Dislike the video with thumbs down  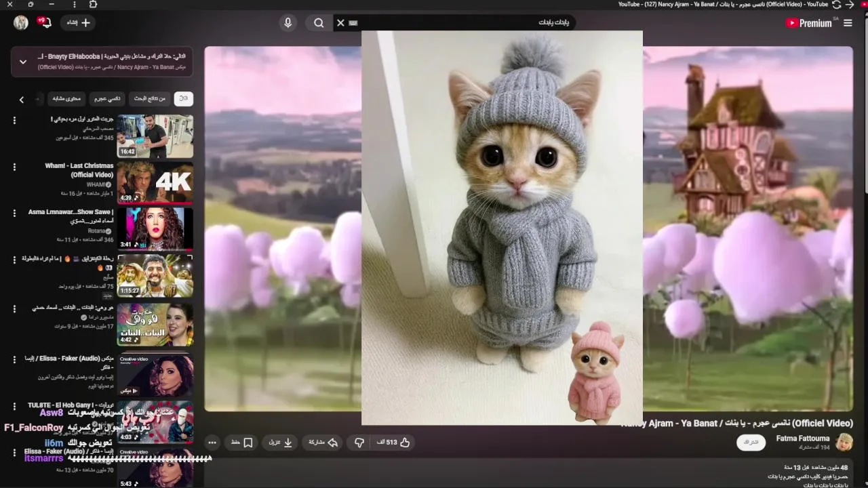pos(359,443)
